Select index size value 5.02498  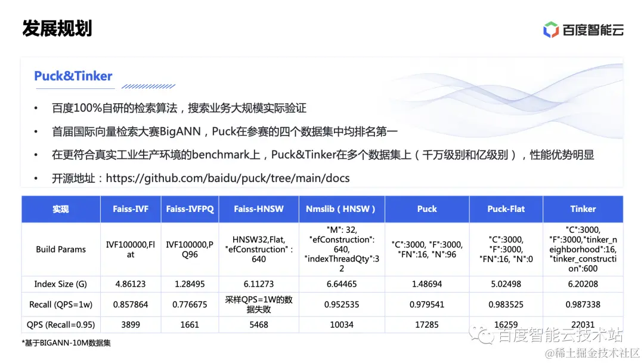pos(506,284)
